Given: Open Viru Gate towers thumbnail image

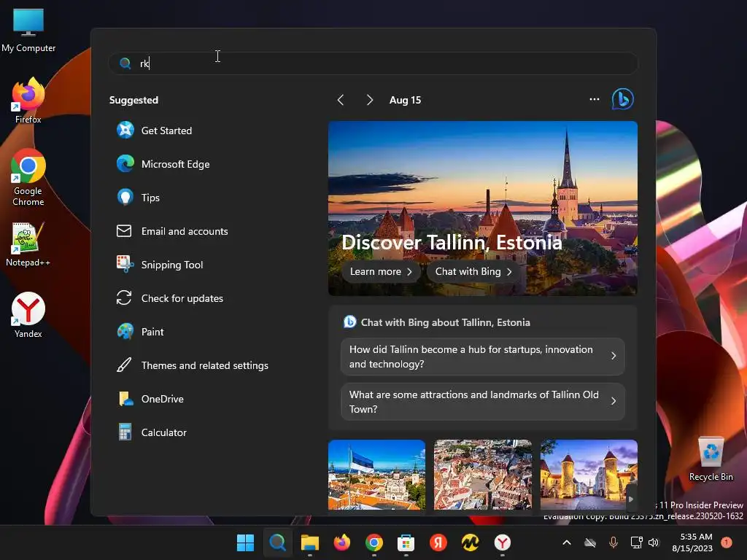Looking at the screenshot, I should 589,475.
